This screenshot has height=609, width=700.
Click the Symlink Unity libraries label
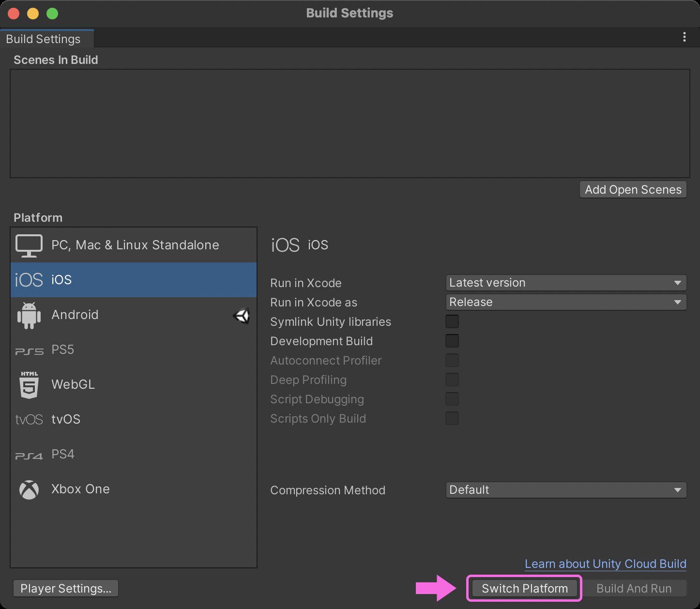click(331, 322)
